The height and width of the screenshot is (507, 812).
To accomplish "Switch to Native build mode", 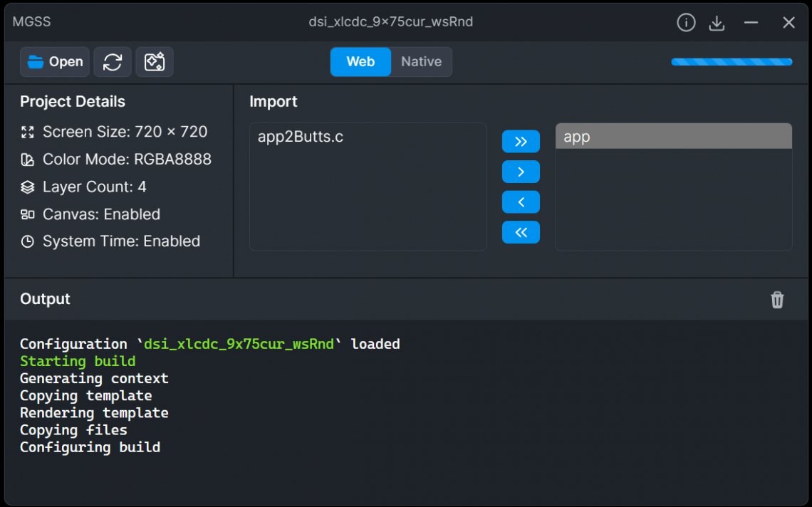I will 421,62.
